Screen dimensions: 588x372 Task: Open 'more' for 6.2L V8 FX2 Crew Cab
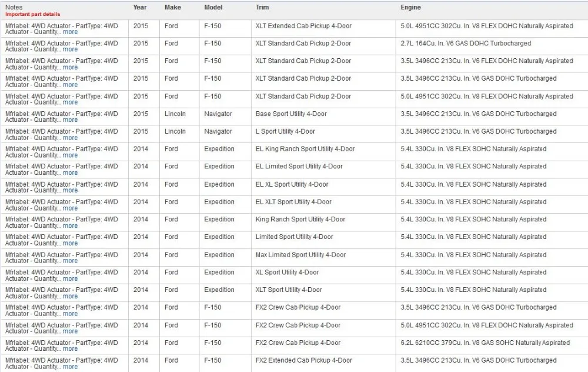[x=70, y=348]
